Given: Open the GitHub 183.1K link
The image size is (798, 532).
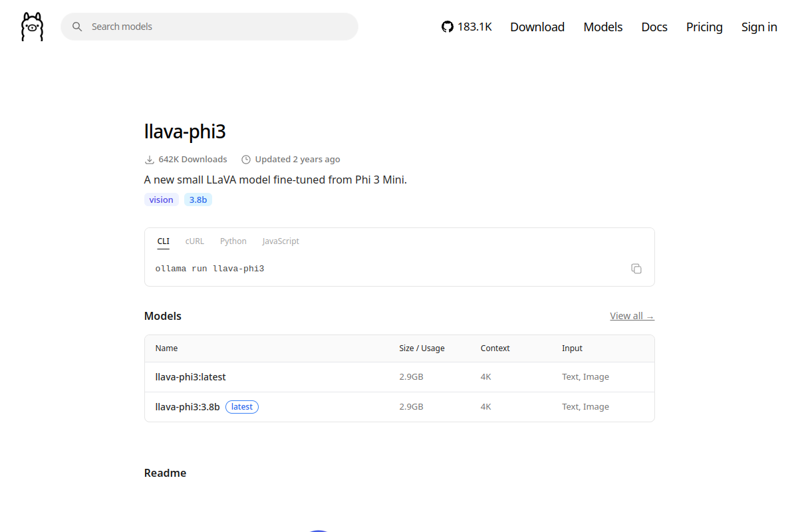Looking at the screenshot, I should pyautogui.click(x=467, y=27).
